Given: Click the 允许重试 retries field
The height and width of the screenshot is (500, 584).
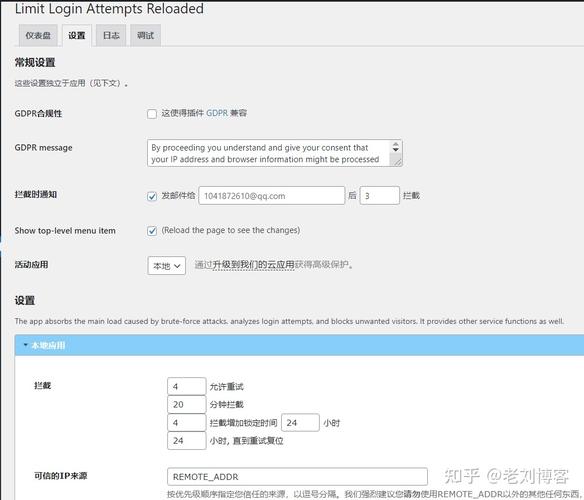Looking at the screenshot, I should (187, 386).
